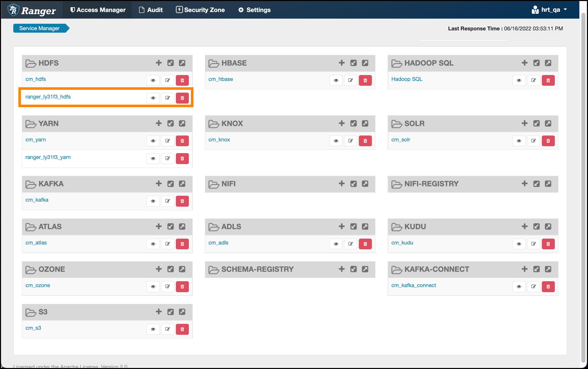Add a new HDFS service
Image resolution: width=588 pixels, height=369 pixels.
point(158,63)
